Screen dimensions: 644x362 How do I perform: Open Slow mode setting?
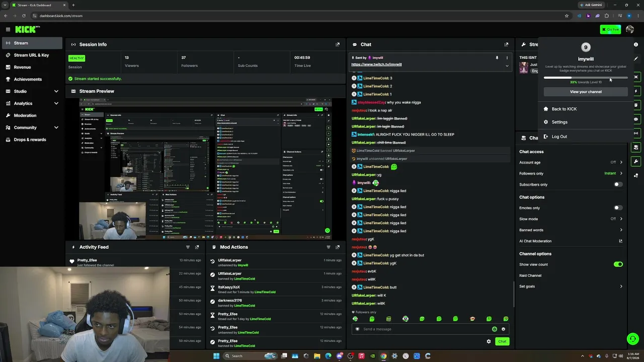coord(571,219)
